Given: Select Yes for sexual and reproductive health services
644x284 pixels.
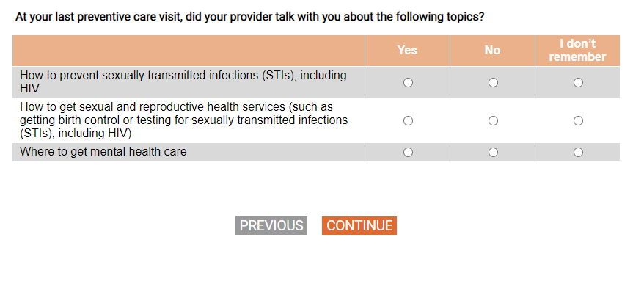Looking at the screenshot, I should (x=408, y=121).
